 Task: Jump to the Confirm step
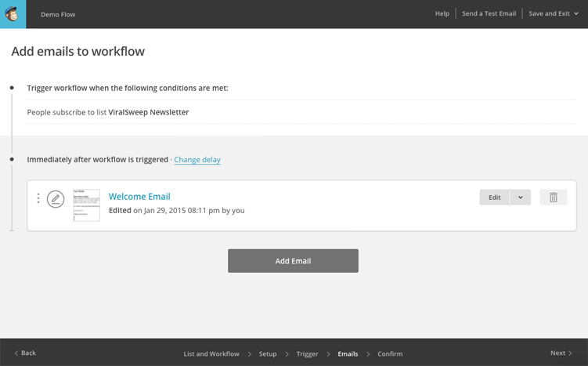pyautogui.click(x=390, y=353)
